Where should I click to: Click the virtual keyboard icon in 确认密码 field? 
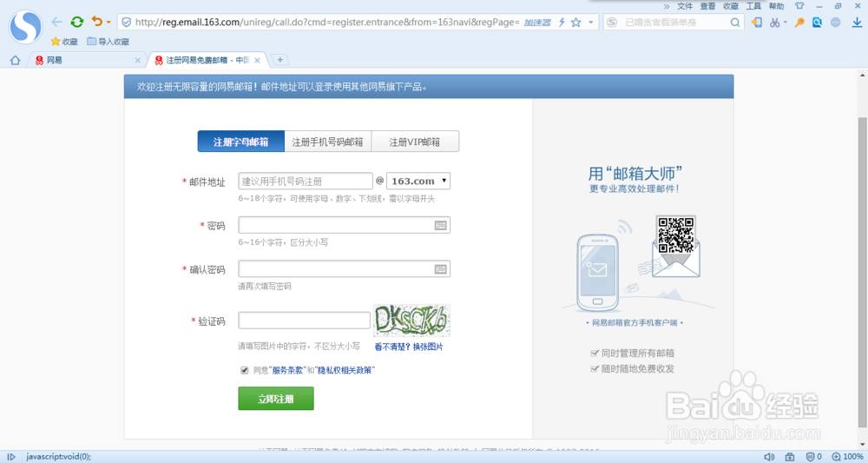click(441, 268)
